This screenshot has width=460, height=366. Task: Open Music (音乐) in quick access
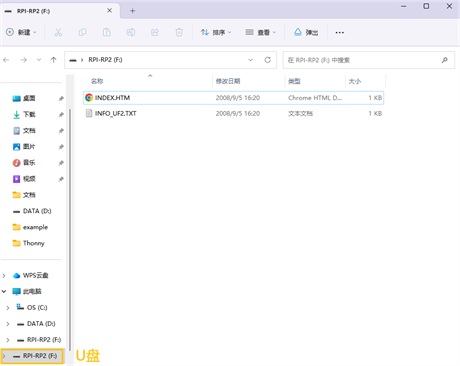point(29,163)
